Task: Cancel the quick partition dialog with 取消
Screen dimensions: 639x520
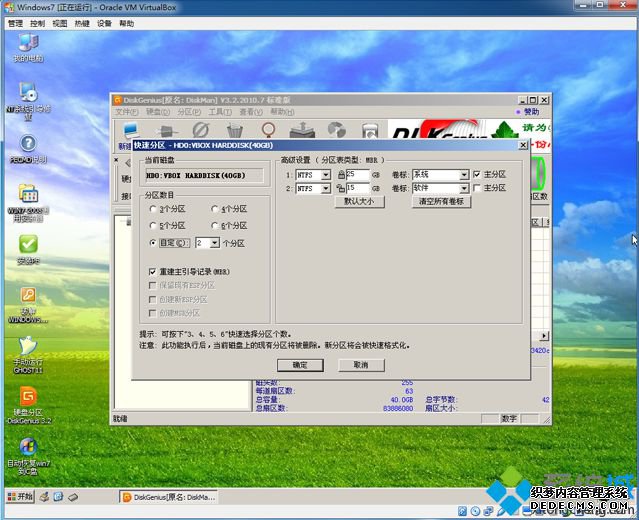Action: pos(361,365)
